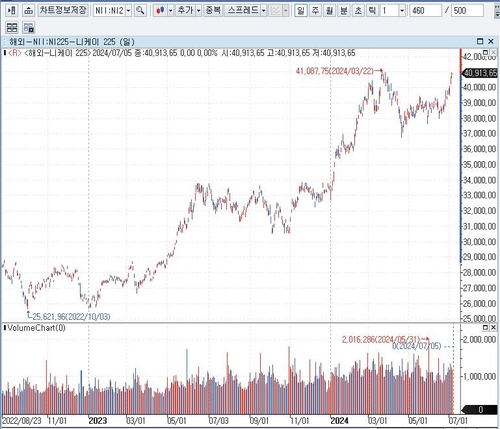Click the 2023 year marker on date axis
The width and height of the screenshot is (500, 429).
point(98,421)
